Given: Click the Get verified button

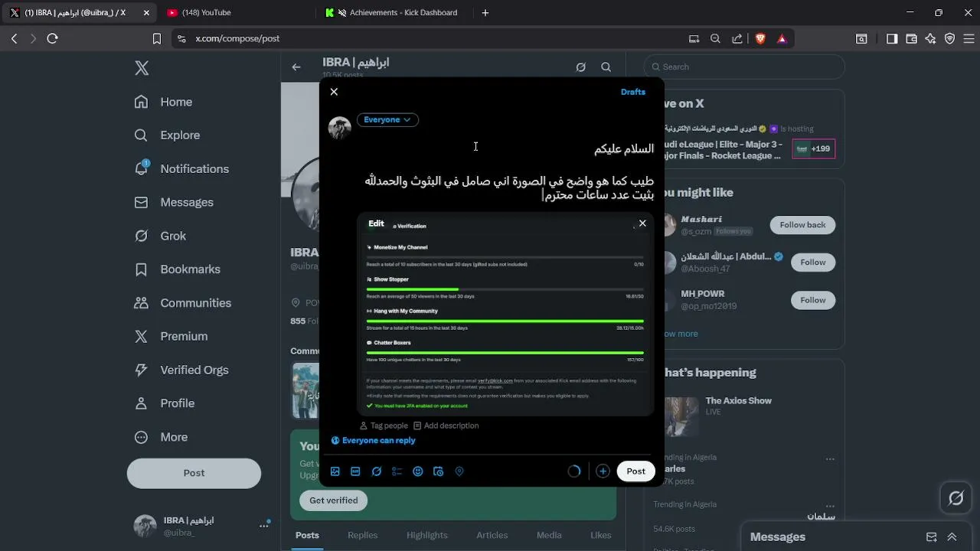Looking at the screenshot, I should (x=334, y=500).
